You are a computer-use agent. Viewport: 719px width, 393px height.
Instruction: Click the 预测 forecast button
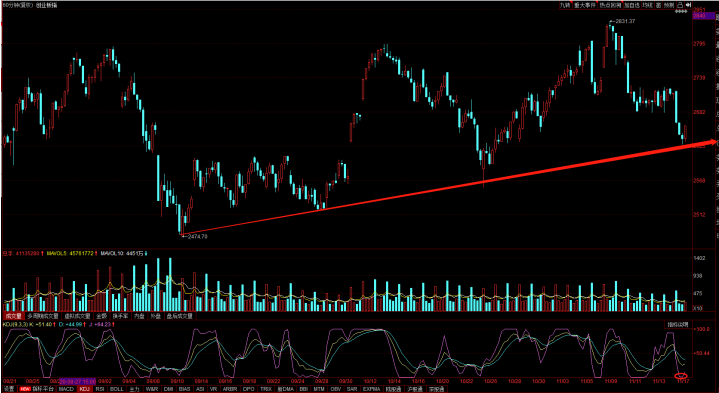click(669, 5)
